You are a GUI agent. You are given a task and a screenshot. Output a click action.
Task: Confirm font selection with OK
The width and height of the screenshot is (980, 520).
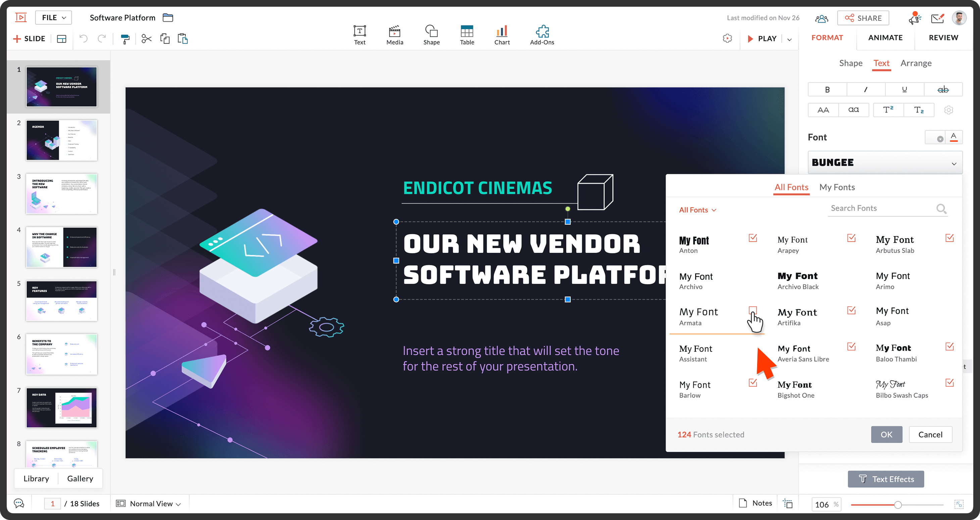point(886,434)
